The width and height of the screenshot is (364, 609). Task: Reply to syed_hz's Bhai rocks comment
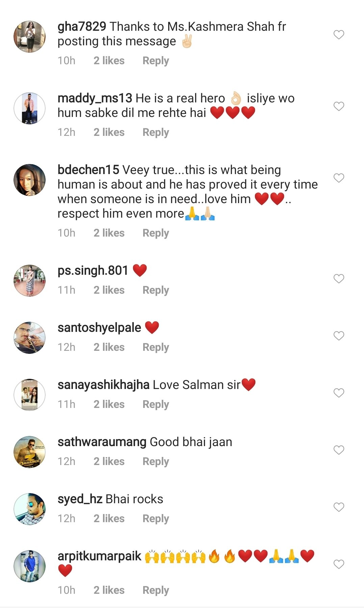156,519
